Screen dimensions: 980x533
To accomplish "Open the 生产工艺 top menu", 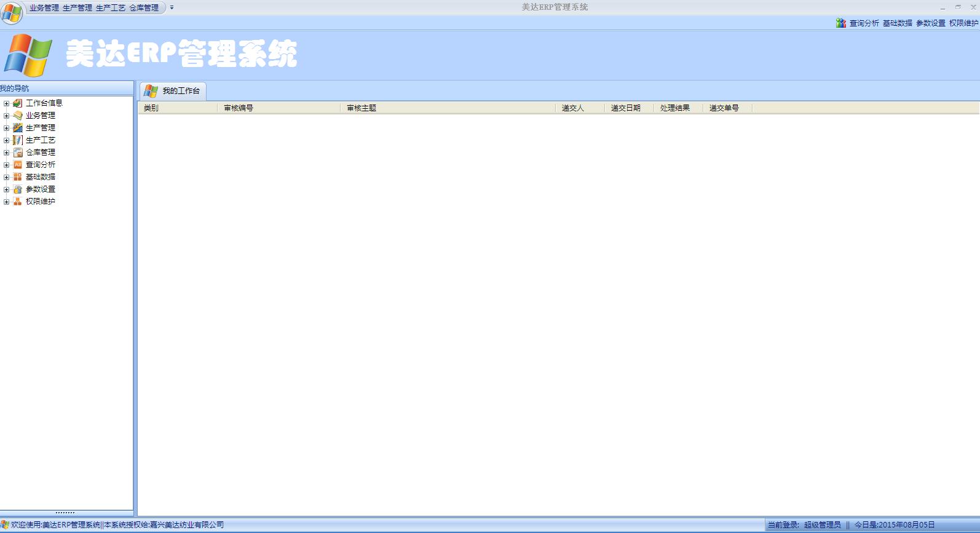I will (x=111, y=8).
